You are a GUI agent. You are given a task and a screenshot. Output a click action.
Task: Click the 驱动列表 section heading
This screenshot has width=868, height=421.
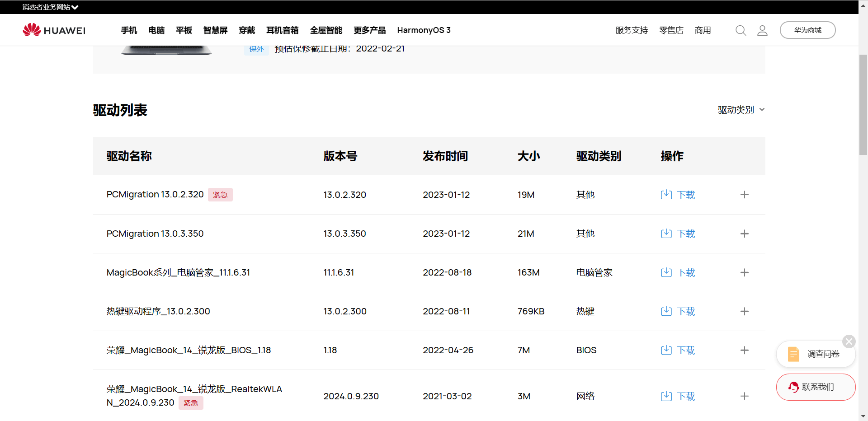point(120,110)
